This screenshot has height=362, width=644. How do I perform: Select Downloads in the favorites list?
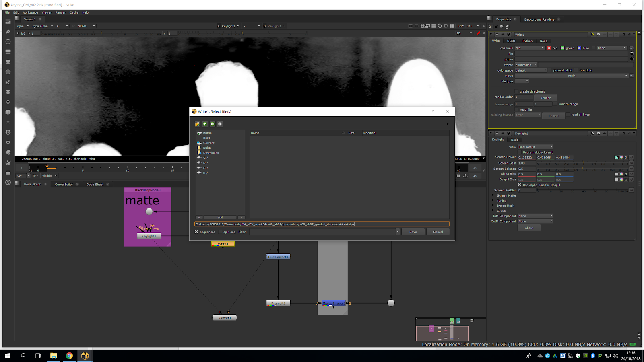click(x=211, y=153)
